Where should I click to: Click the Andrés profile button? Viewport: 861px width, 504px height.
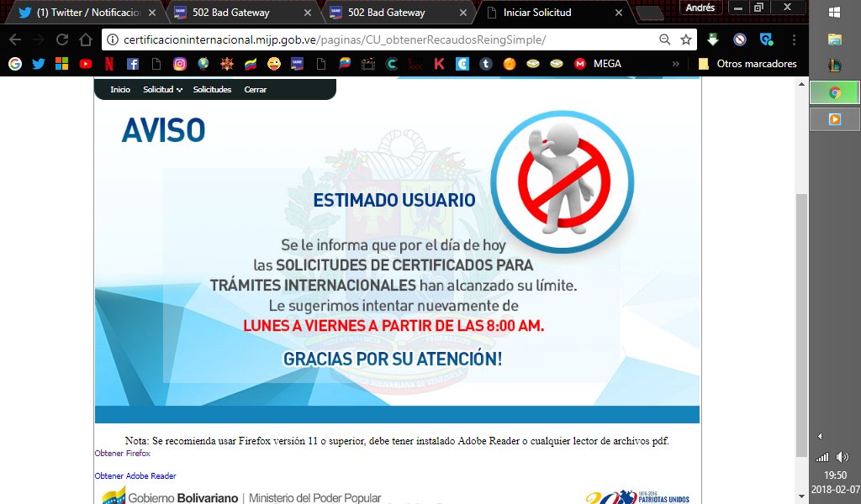point(700,7)
